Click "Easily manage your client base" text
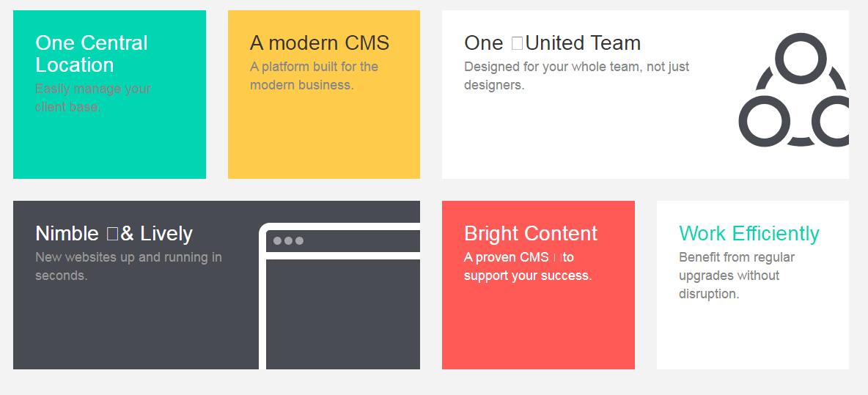 click(92, 97)
